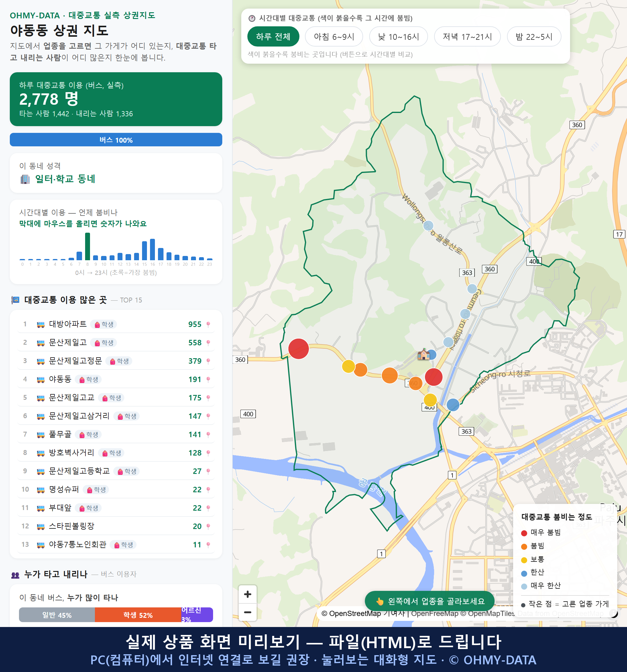Click the icon beside 대중교통 이용 많은 곳 heading
This screenshot has height=672, width=627.
(15, 300)
